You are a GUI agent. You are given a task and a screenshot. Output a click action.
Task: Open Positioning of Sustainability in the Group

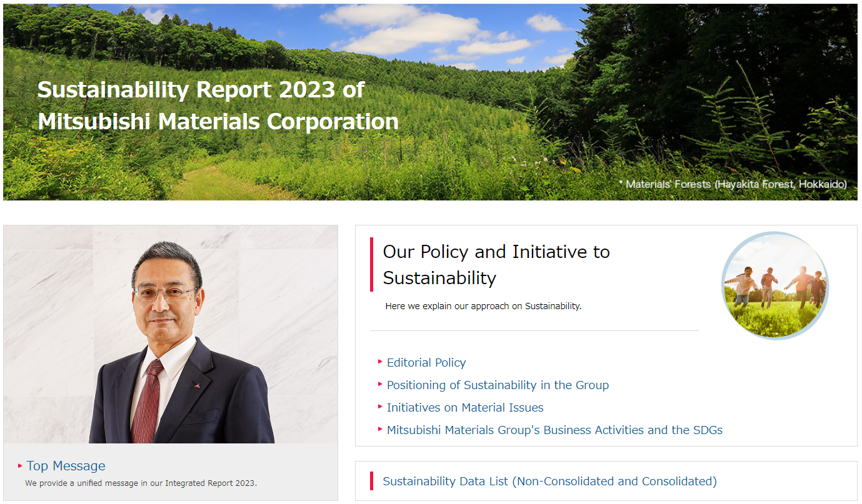(498, 385)
